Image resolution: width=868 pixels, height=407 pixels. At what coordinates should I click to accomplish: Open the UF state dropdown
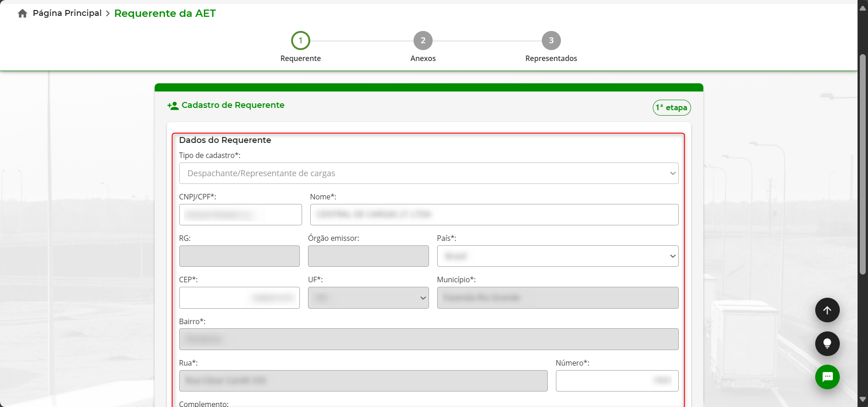click(x=368, y=298)
